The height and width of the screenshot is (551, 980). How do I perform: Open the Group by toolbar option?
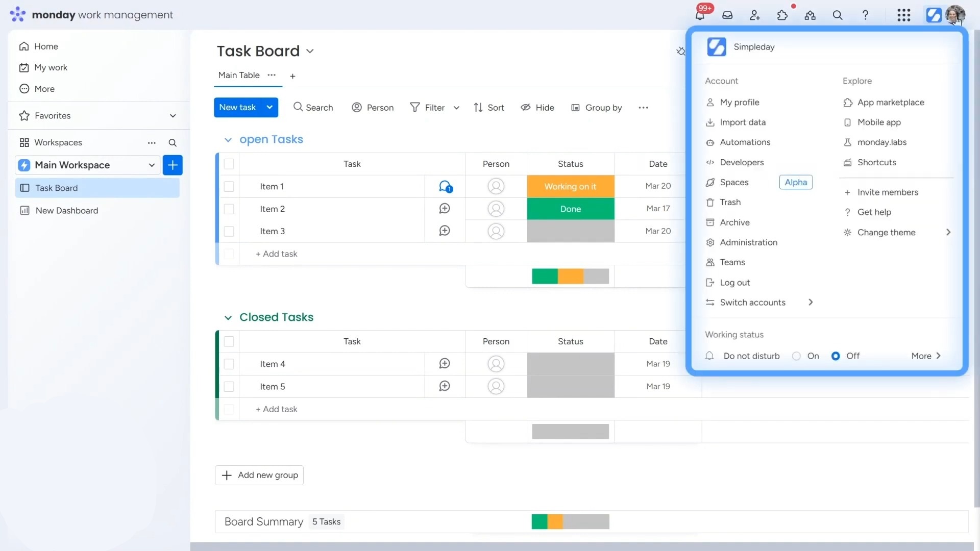(x=596, y=108)
